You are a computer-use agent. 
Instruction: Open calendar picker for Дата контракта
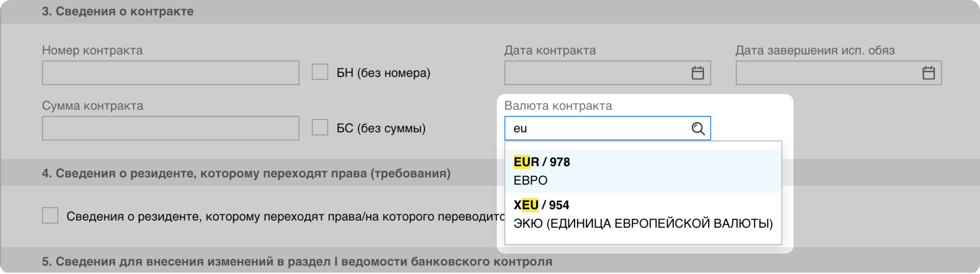click(x=697, y=73)
